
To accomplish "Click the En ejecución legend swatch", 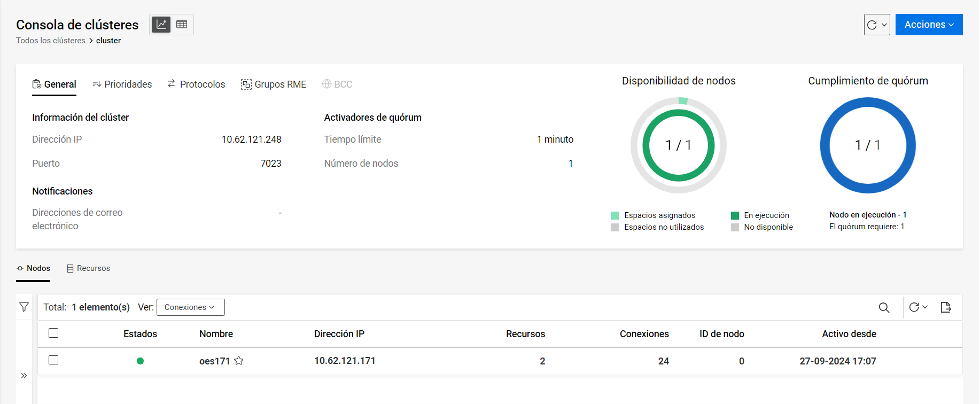I will 735,215.
